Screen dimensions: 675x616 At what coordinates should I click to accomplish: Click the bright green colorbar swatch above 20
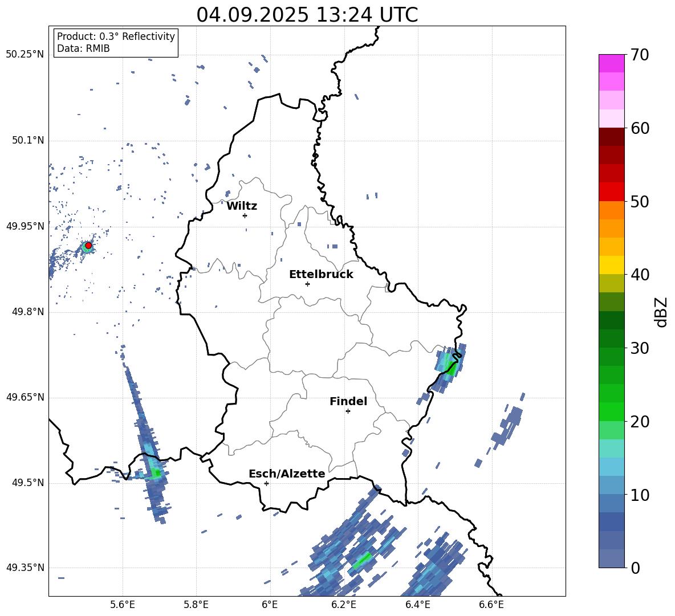[x=611, y=411]
